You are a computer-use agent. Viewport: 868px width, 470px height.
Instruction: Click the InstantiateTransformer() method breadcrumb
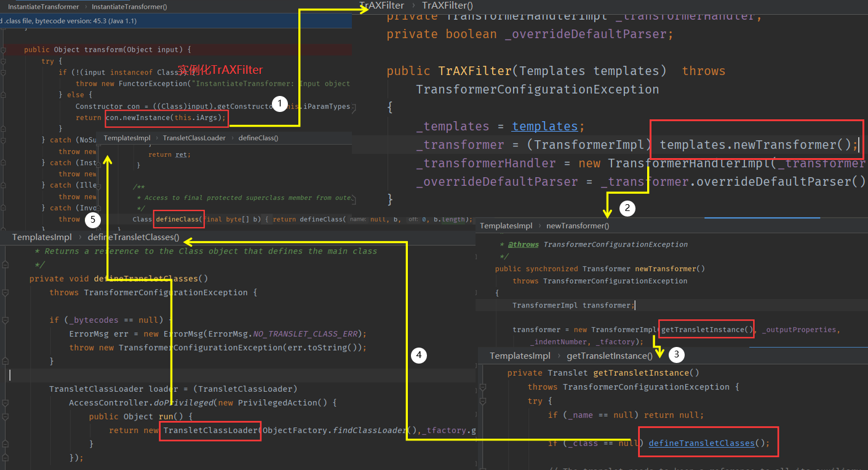coord(129,7)
